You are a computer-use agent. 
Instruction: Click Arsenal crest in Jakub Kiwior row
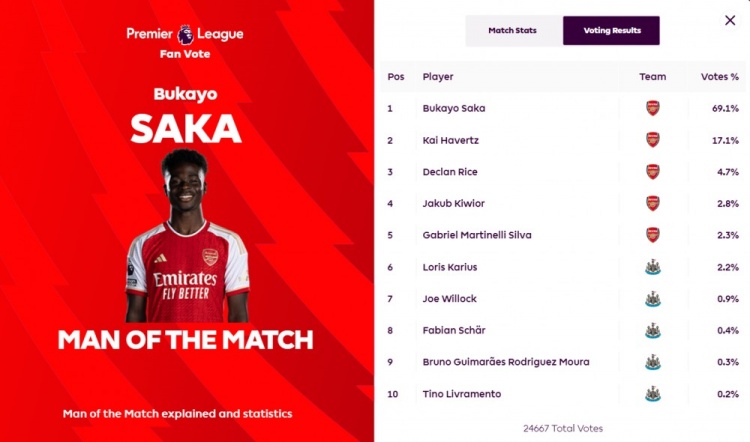coord(652,203)
